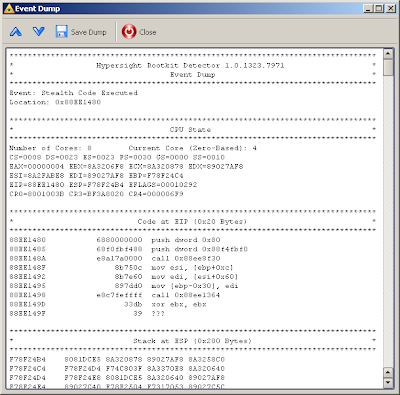The width and height of the screenshot is (400, 395).
Task: Maximize the Event Dump window
Action: coord(379,9)
